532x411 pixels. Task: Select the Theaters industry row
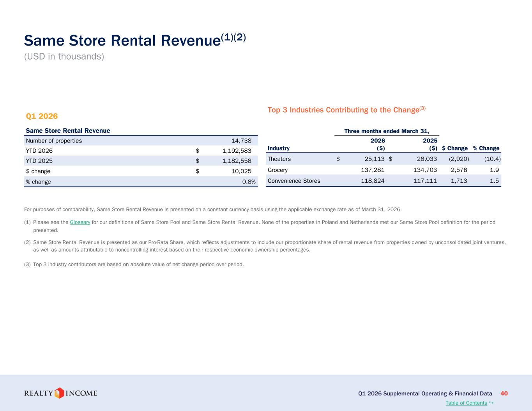tap(384, 159)
